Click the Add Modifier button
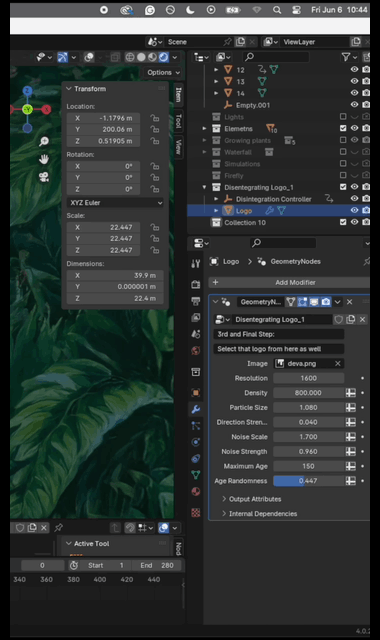 point(289,282)
